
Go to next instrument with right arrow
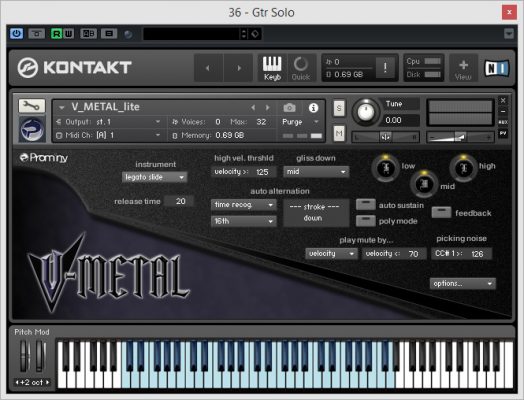[238, 68]
